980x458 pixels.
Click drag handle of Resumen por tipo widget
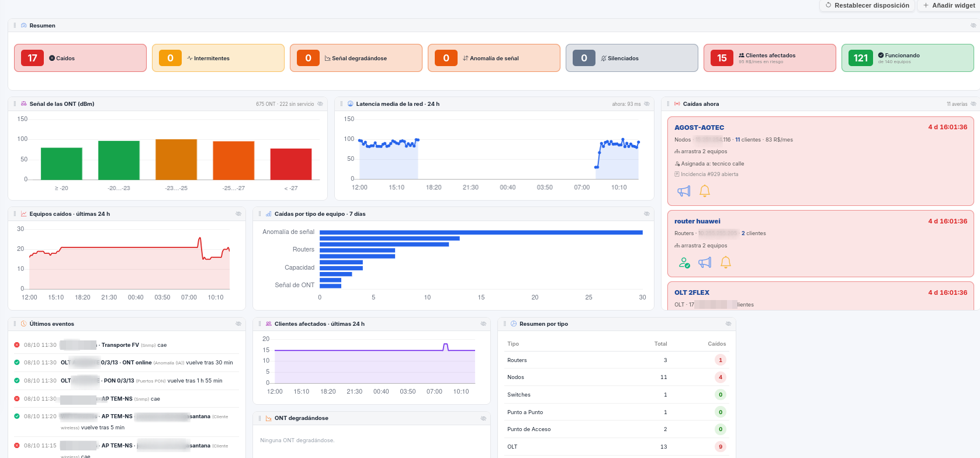(x=504, y=324)
